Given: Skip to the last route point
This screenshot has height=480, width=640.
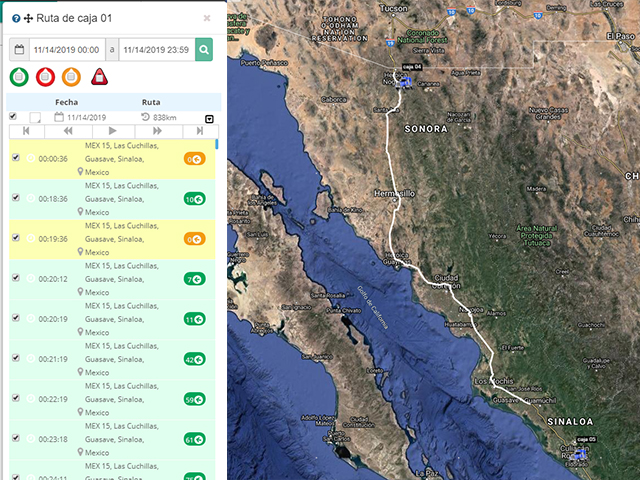Looking at the screenshot, I should (x=199, y=131).
